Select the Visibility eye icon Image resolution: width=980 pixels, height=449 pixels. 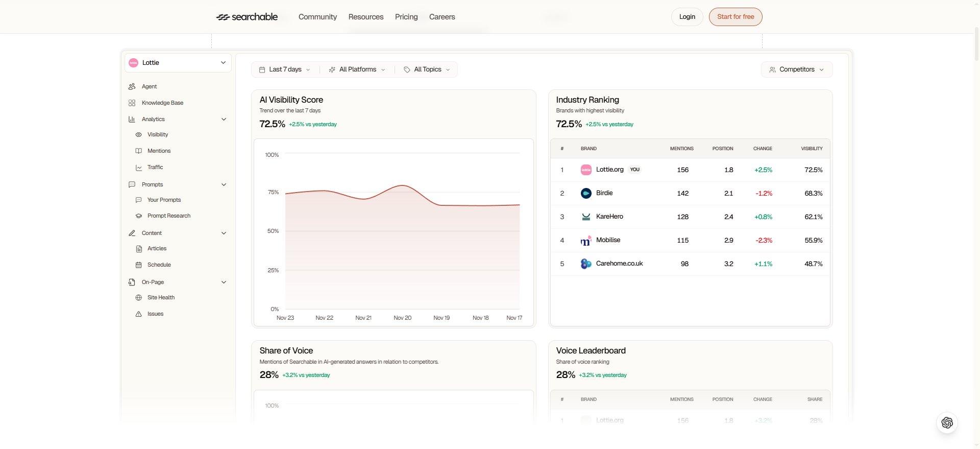pyautogui.click(x=138, y=135)
